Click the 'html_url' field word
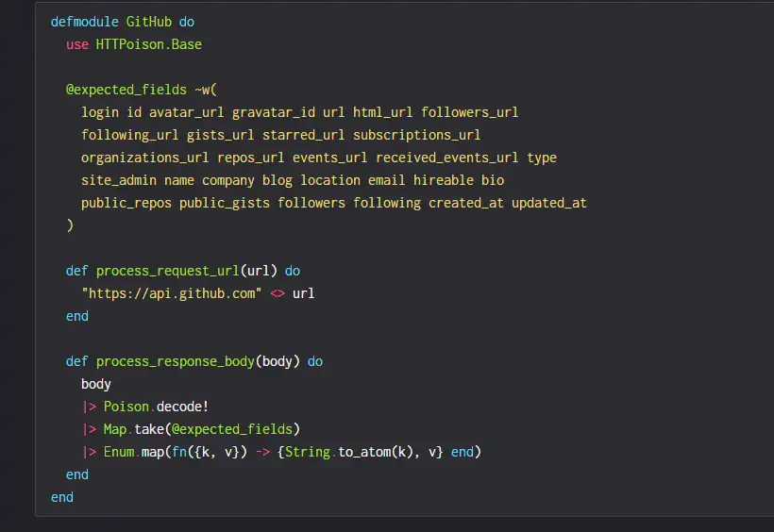Screen dimensions: 774x532 [x=383, y=112]
